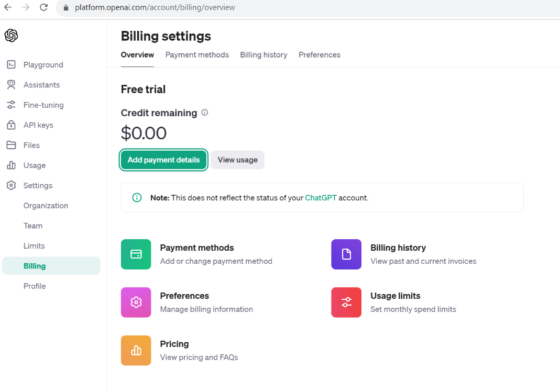This screenshot has height=392, width=560.
Task: Click the orange Pricing chart tile
Action: 136,351
